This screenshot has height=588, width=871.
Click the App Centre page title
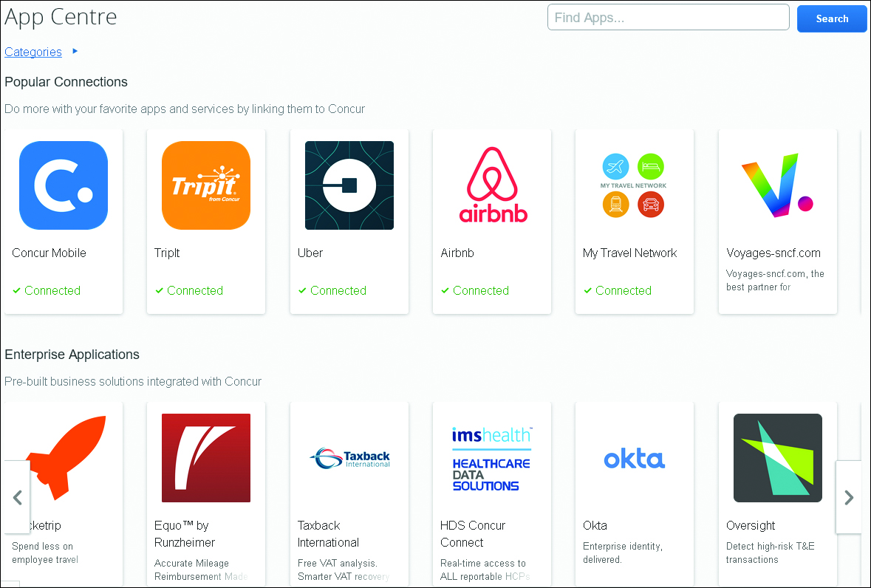point(61,17)
